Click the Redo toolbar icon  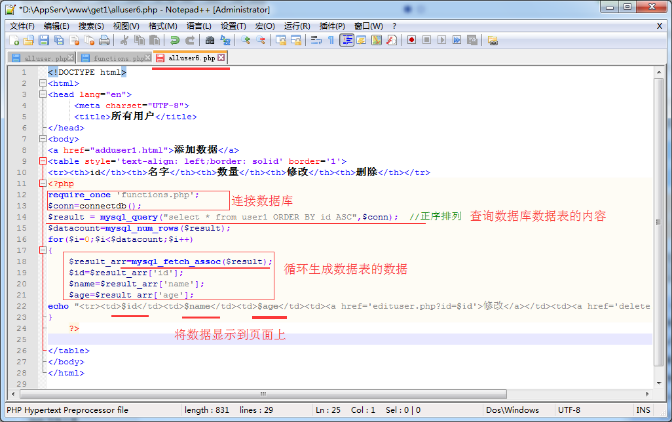189,40
